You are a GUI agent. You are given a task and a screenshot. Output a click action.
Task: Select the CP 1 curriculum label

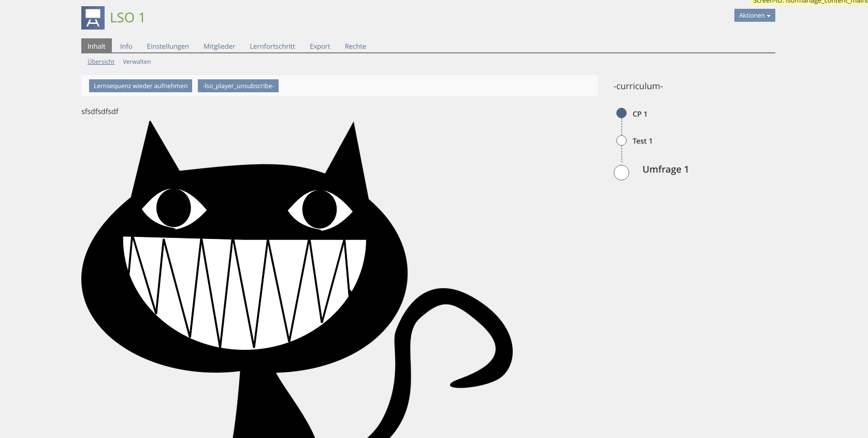640,114
